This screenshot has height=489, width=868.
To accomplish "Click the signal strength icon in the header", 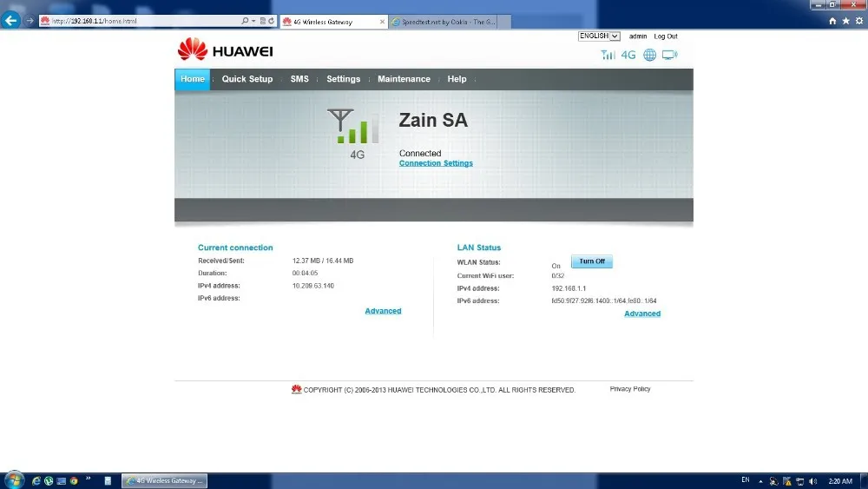I will 608,55.
